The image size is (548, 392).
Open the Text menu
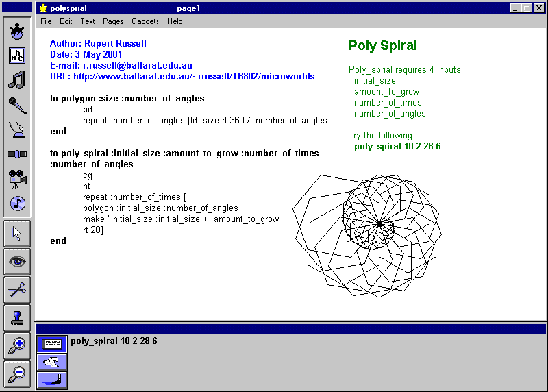tap(88, 21)
